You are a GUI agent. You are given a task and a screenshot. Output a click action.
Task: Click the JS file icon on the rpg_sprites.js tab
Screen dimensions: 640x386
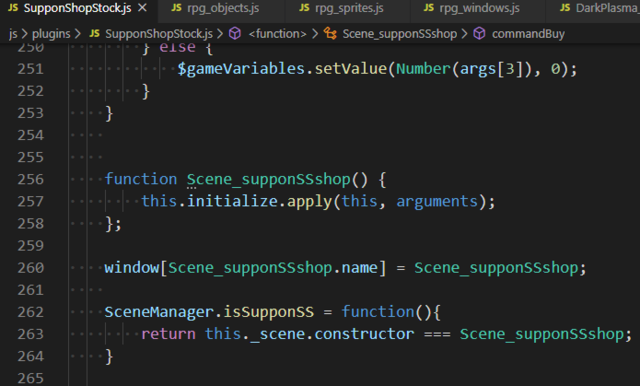304,8
